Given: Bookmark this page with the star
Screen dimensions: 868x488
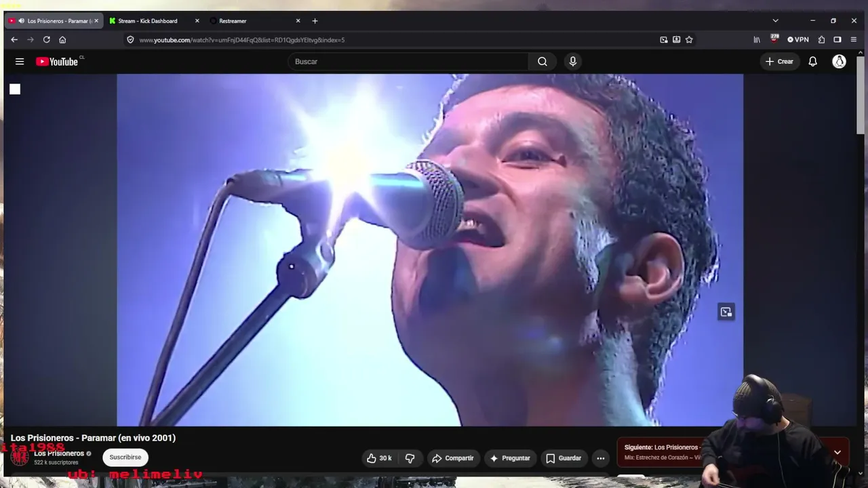Looking at the screenshot, I should 689,40.
